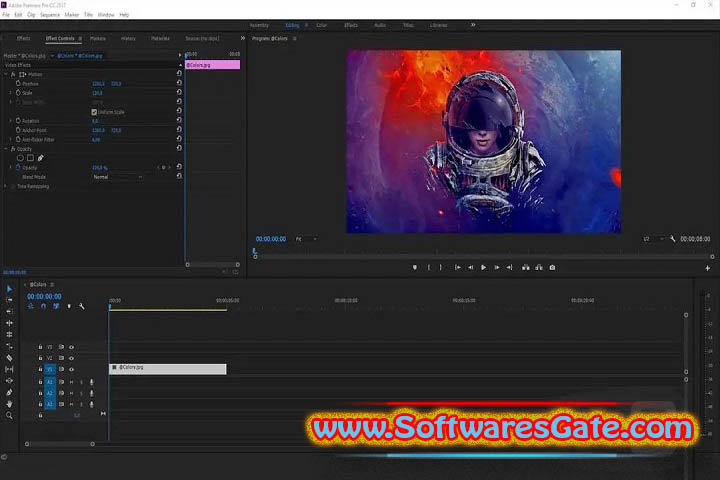Show more workspaces overflow chevron
Screen dimensions: 720x480
(473, 25)
